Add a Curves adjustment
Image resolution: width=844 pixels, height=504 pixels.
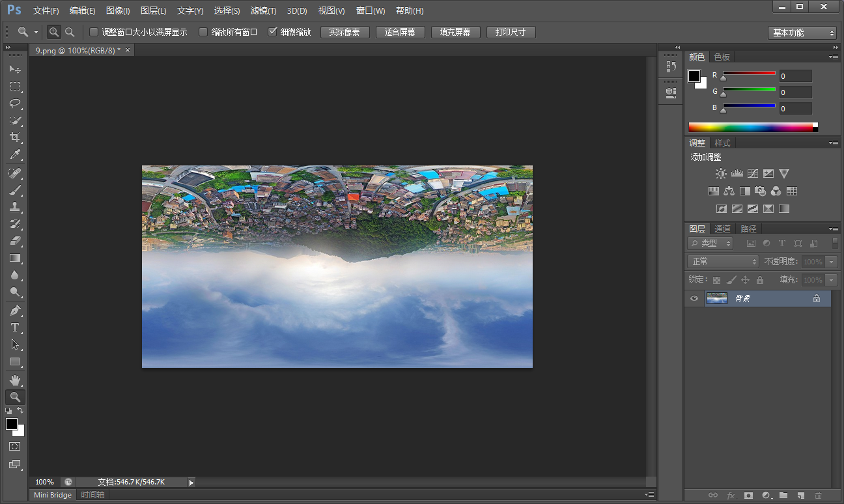753,174
